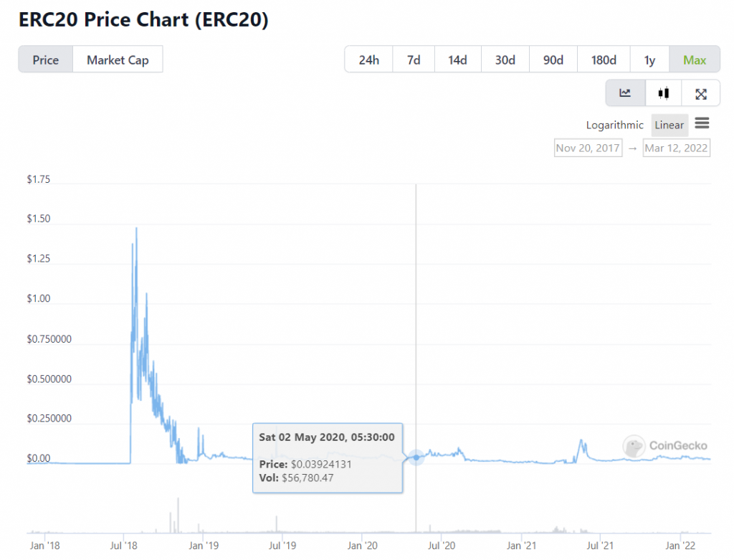The height and width of the screenshot is (560, 734).
Task: Toggle the Max time range
Action: click(695, 60)
